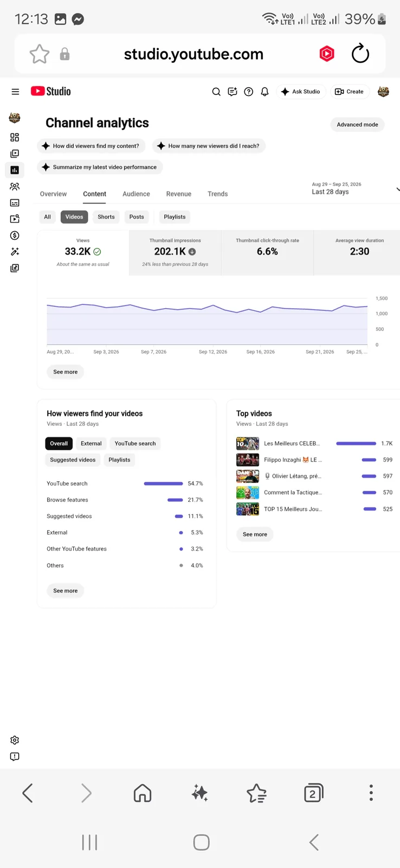This screenshot has width=400, height=868.
Task: Filter content by Playlists chip
Action: (x=175, y=217)
